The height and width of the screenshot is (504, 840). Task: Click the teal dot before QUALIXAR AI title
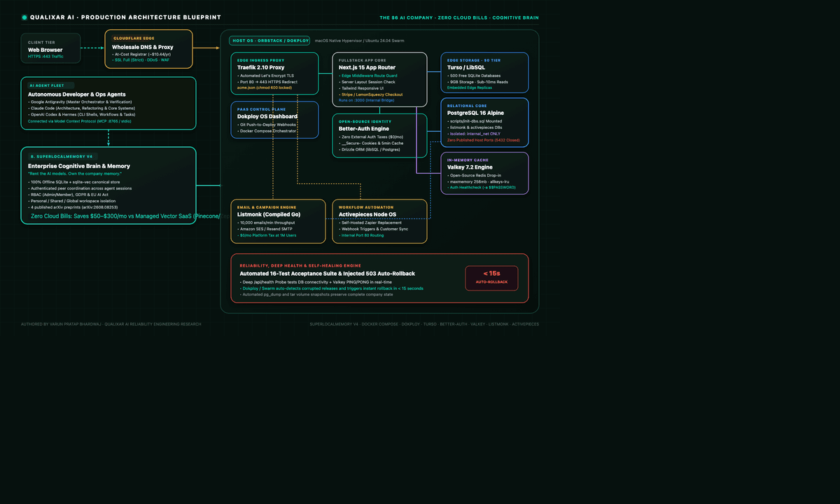[24, 17]
